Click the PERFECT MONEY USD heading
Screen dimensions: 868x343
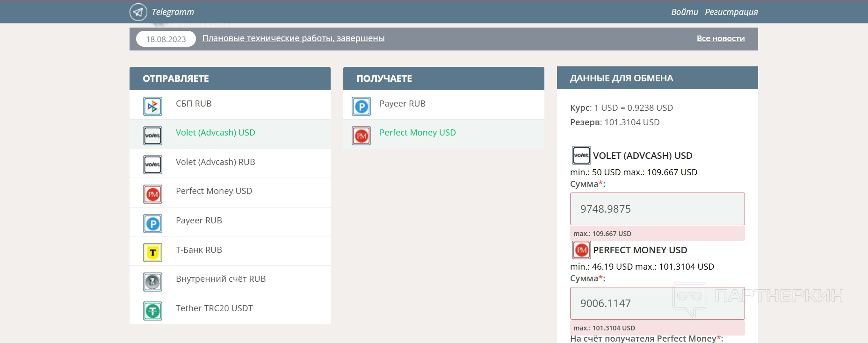tap(640, 250)
